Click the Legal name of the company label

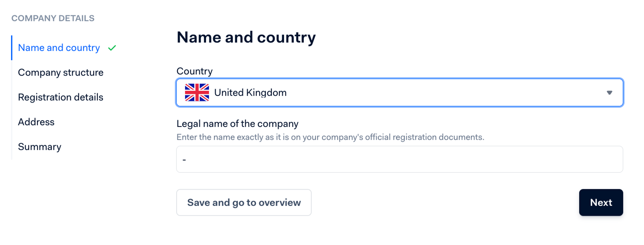[237, 124]
